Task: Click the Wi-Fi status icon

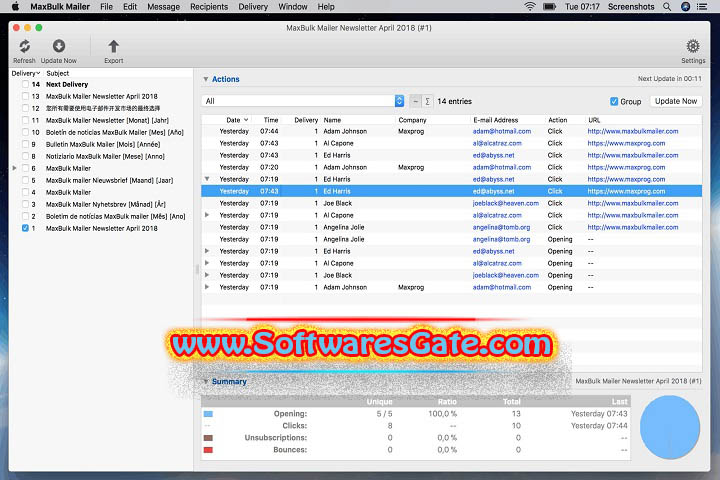Action: (x=530, y=6)
